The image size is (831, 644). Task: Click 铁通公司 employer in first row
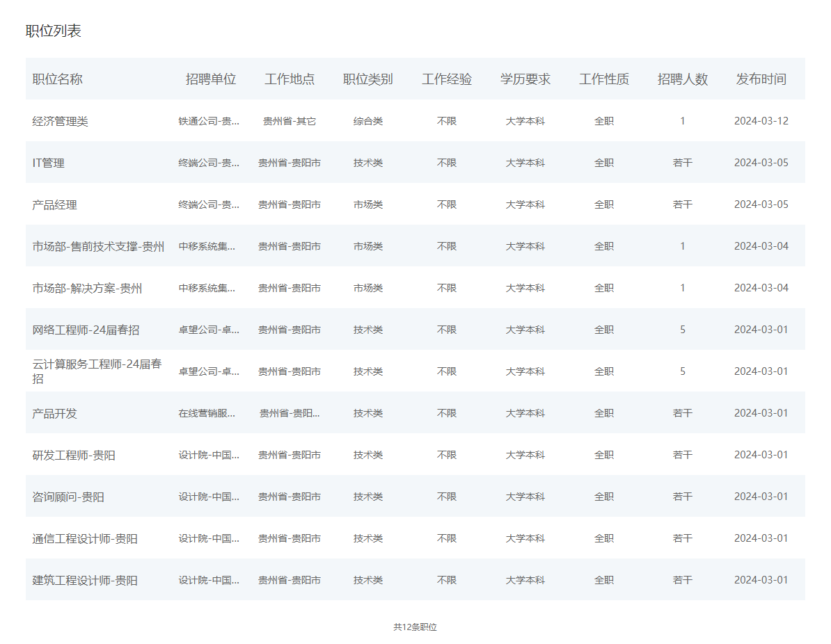coord(209,121)
